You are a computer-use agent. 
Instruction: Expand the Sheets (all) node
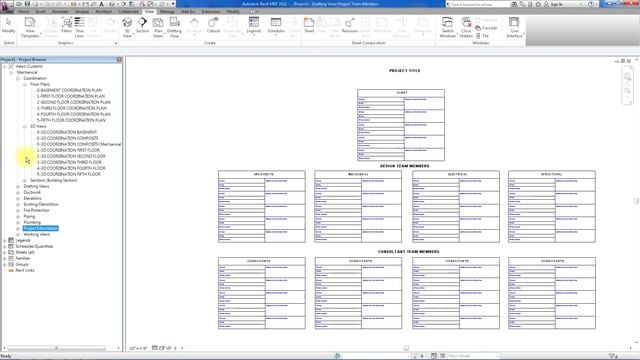[x=5, y=252]
